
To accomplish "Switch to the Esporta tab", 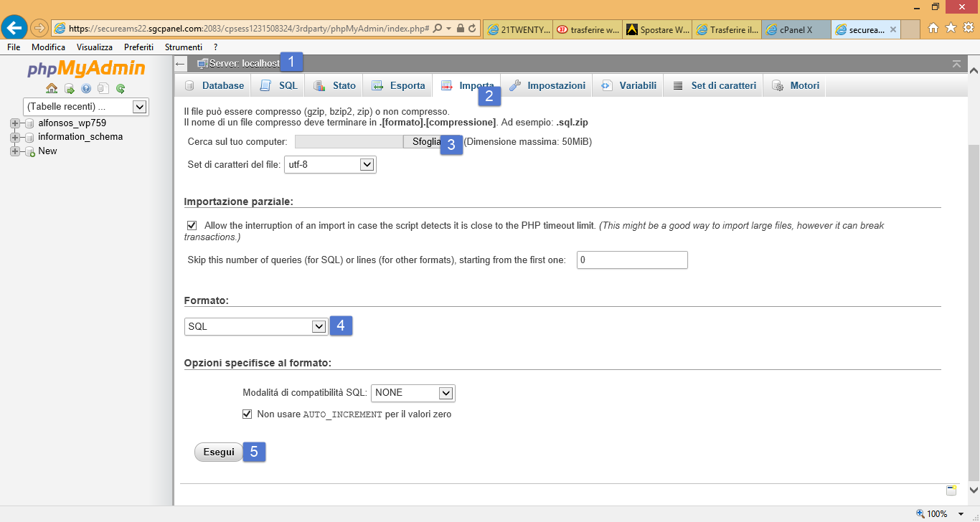I will [398, 85].
